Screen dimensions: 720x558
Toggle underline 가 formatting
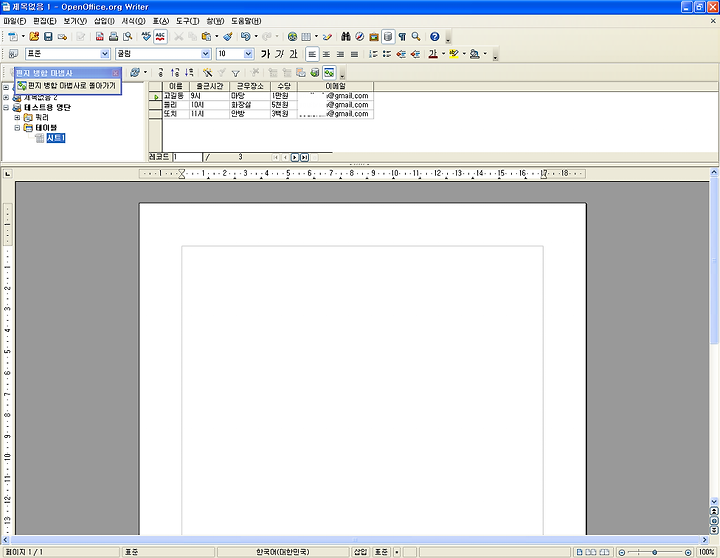(x=293, y=54)
